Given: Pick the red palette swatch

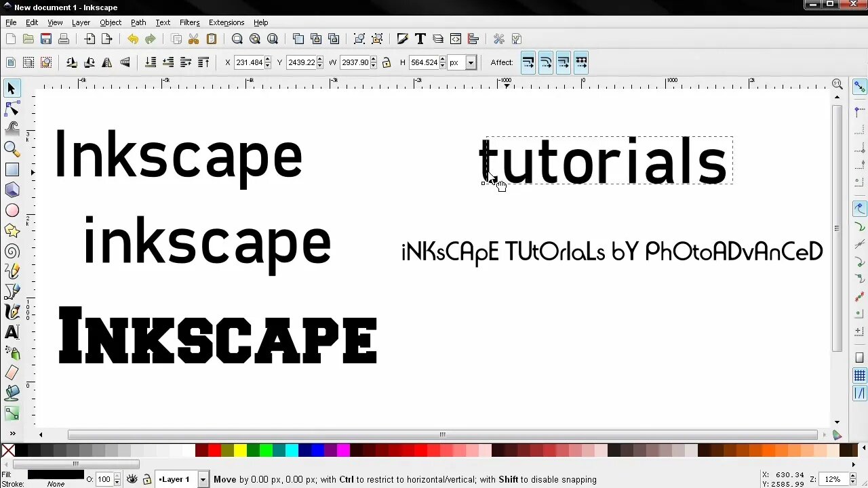Looking at the screenshot, I should [x=214, y=451].
